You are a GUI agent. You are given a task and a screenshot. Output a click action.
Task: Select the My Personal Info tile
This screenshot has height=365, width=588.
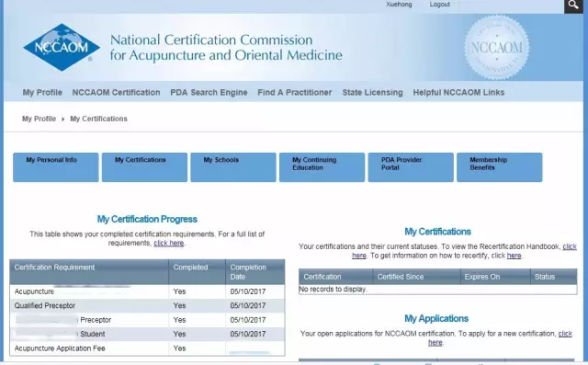(x=56, y=167)
